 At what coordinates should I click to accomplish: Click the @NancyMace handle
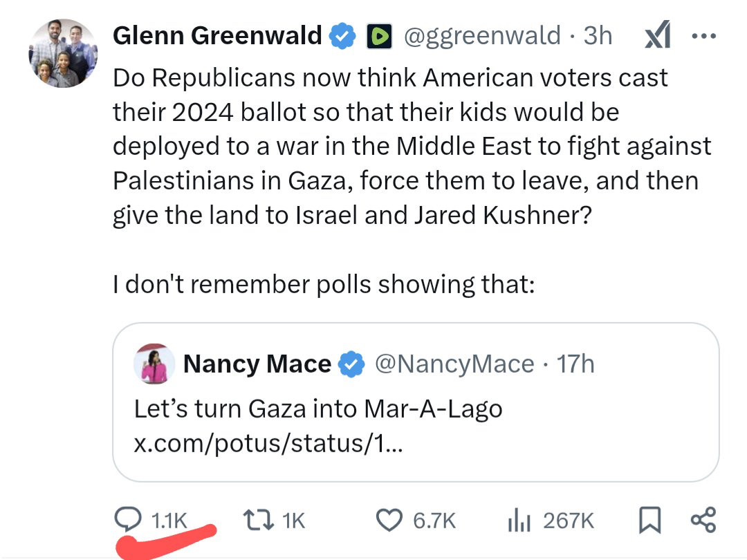[x=454, y=364]
